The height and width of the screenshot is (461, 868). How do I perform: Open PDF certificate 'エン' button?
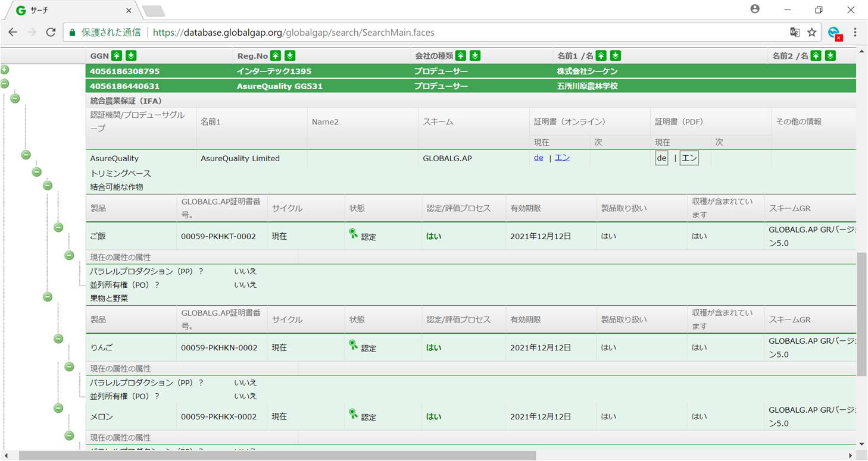689,158
